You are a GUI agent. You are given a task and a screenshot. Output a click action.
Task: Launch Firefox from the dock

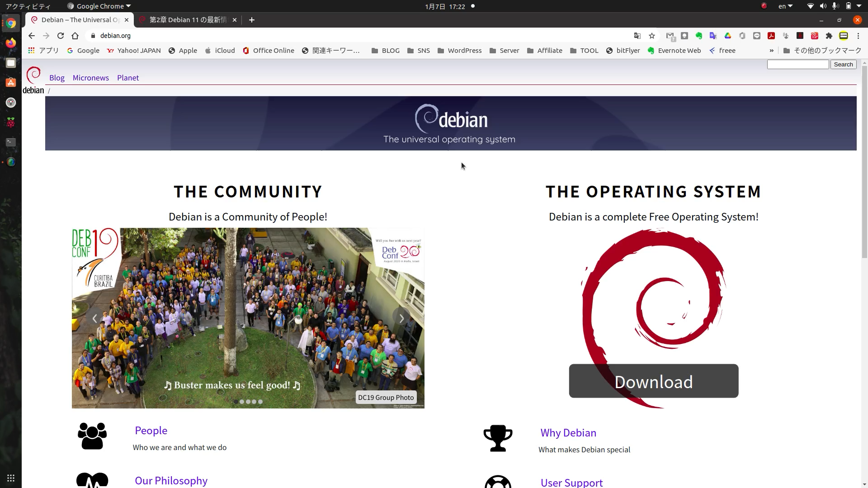point(11,43)
